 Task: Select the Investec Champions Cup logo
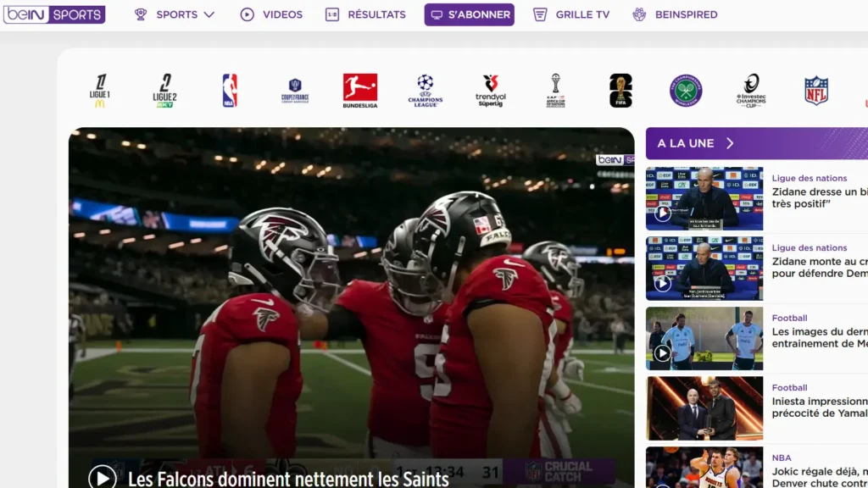[x=751, y=91]
